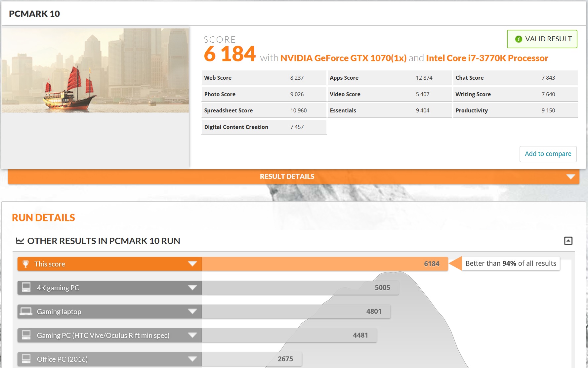This screenshot has width=588, height=368.
Task: Click the Apps Score label
Action: pos(344,78)
